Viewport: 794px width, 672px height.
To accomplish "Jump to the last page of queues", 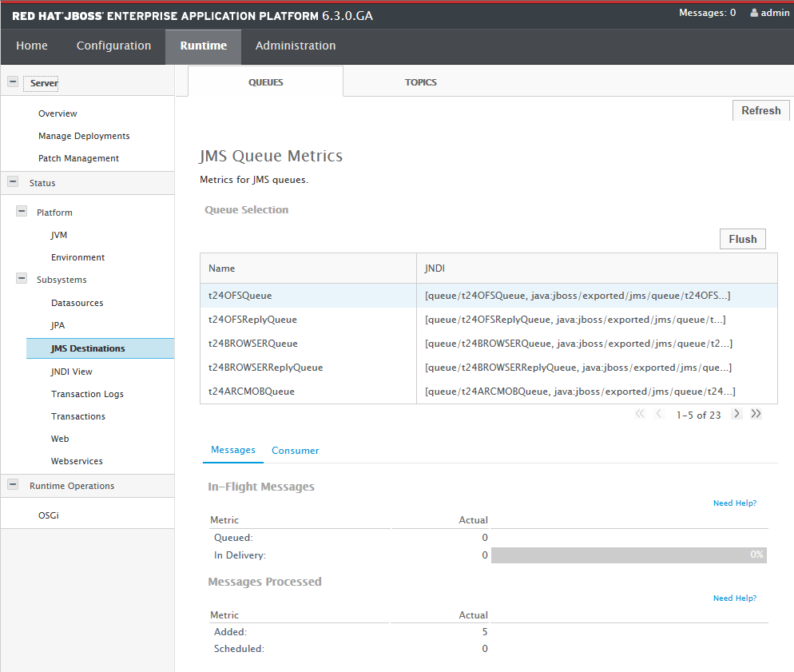I will click(756, 414).
